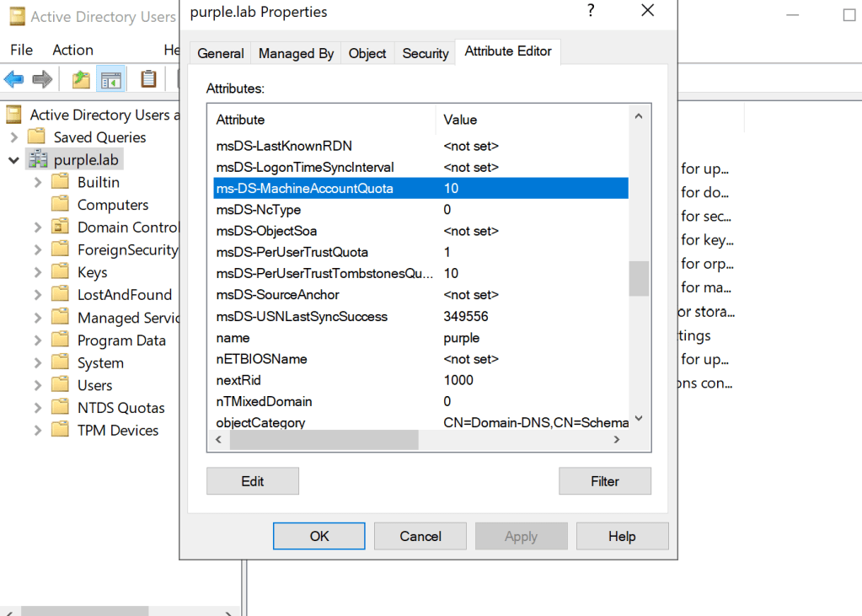The width and height of the screenshot is (862, 616).
Task: Click the Up One Level folder icon
Action: [81, 79]
